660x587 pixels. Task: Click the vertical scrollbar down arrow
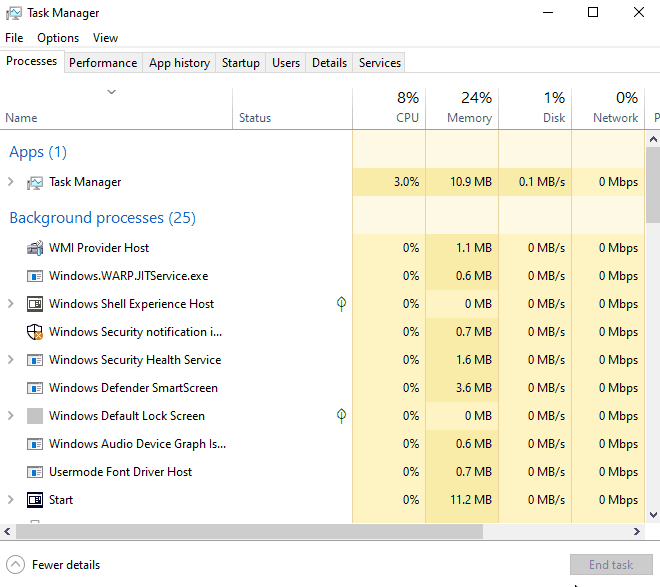[x=653, y=515]
